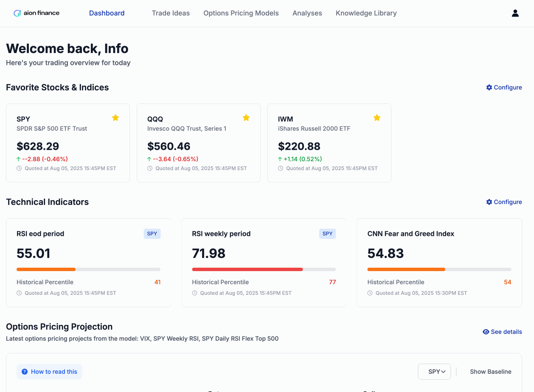The image size is (534, 392).
Task: Click the up arrow icon on SPY change
Action: (19, 159)
